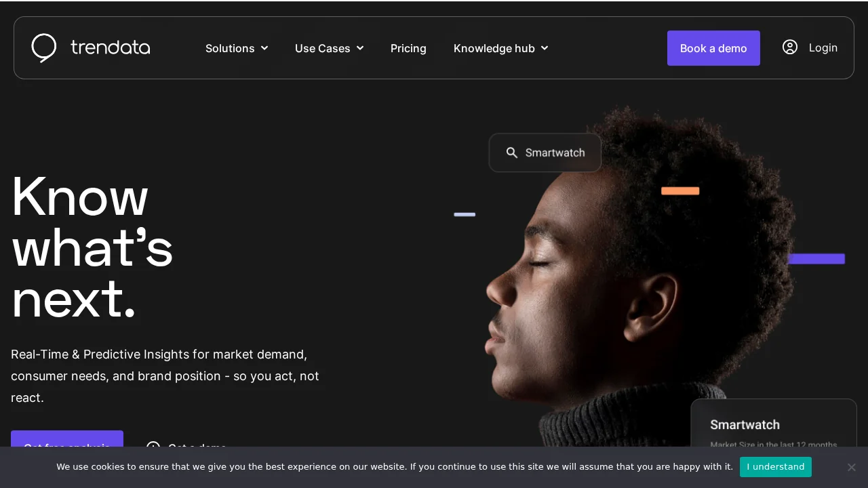Screen dimensions: 868x488
Task: Open the Use Cases dropdown
Action: (329, 48)
